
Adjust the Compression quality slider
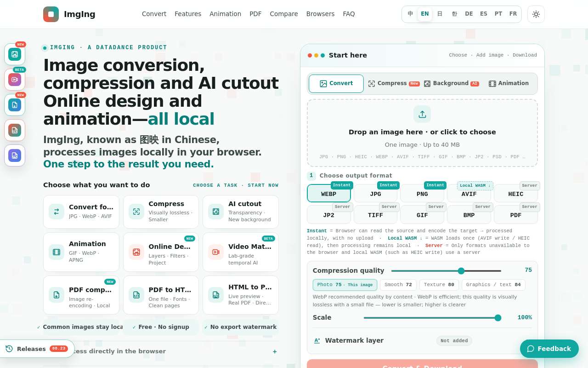click(x=446, y=271)
